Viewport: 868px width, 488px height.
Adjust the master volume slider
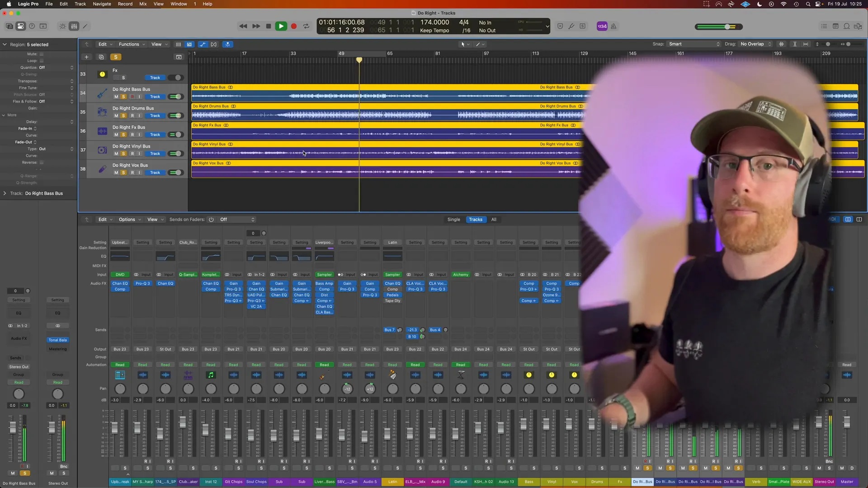(x=718, y=27)
